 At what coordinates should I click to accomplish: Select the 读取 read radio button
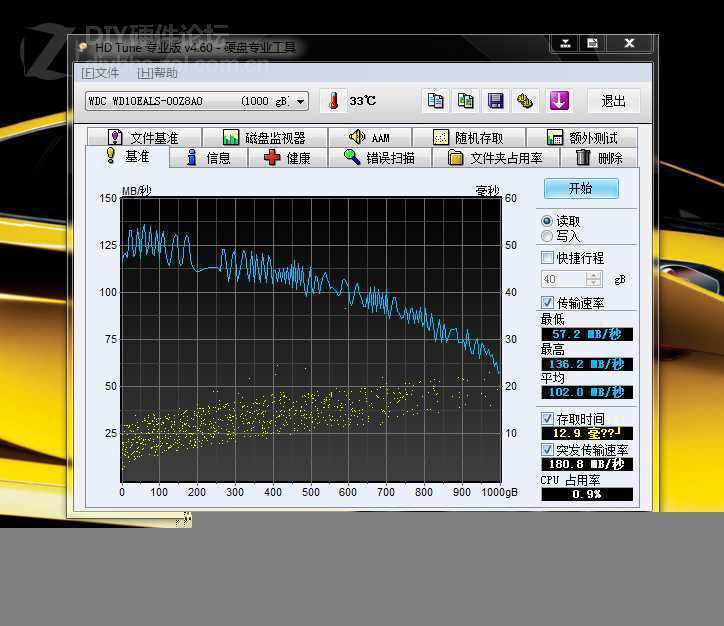click(547, 221)
